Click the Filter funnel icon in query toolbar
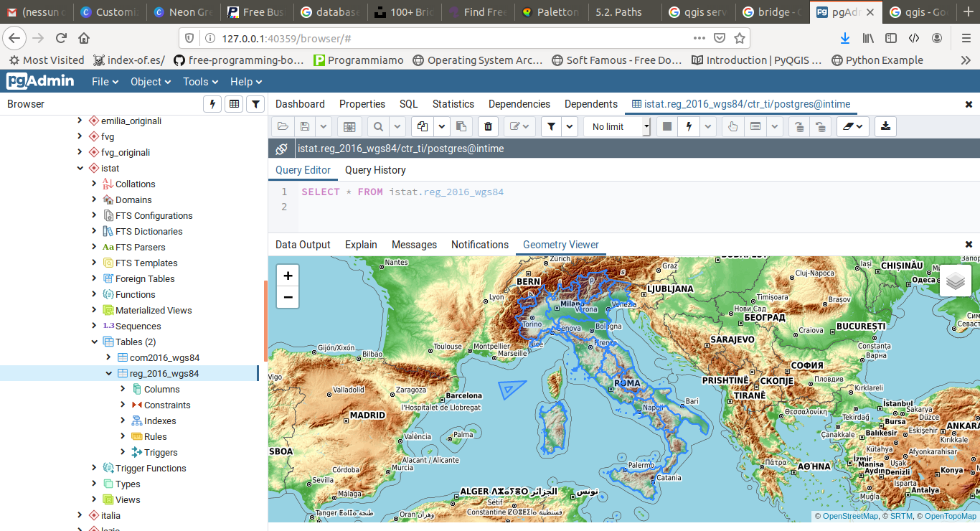 551,127
